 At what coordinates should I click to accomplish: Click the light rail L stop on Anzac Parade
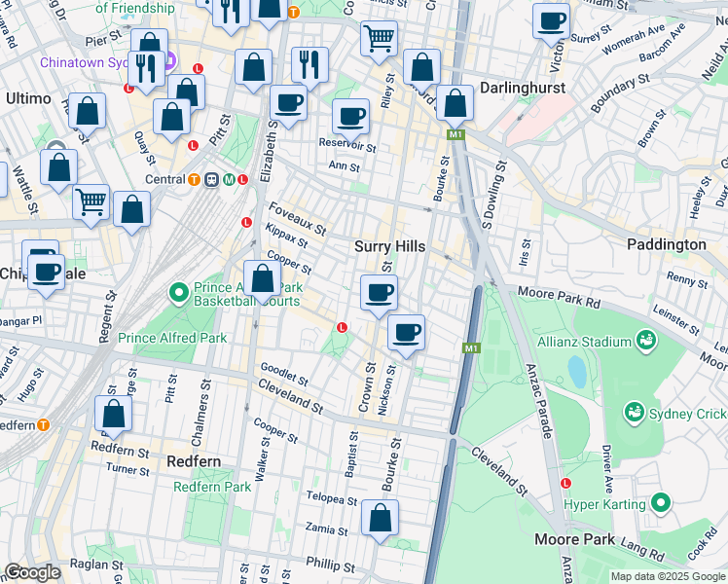[565, 483]
